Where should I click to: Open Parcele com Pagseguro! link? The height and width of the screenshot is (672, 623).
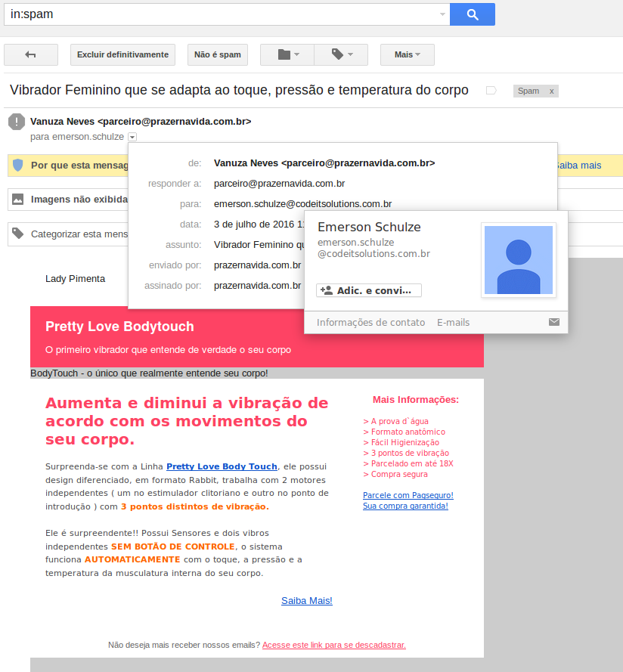[x=408, y=495]
